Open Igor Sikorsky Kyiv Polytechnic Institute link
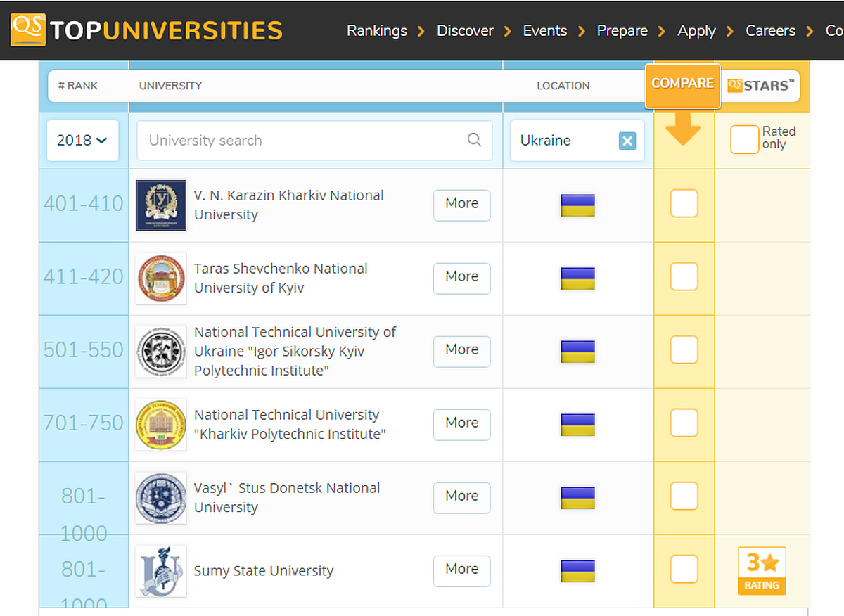Viewport: 844px width, 616px height. point(295,351)
